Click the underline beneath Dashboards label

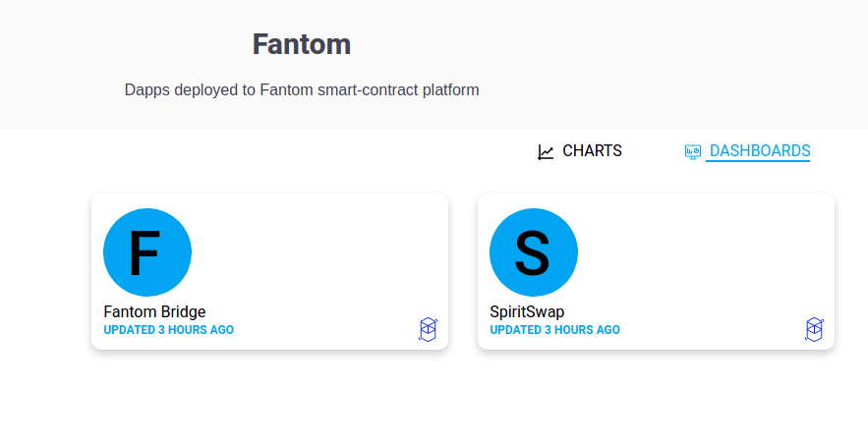click(x=758, y=161)
